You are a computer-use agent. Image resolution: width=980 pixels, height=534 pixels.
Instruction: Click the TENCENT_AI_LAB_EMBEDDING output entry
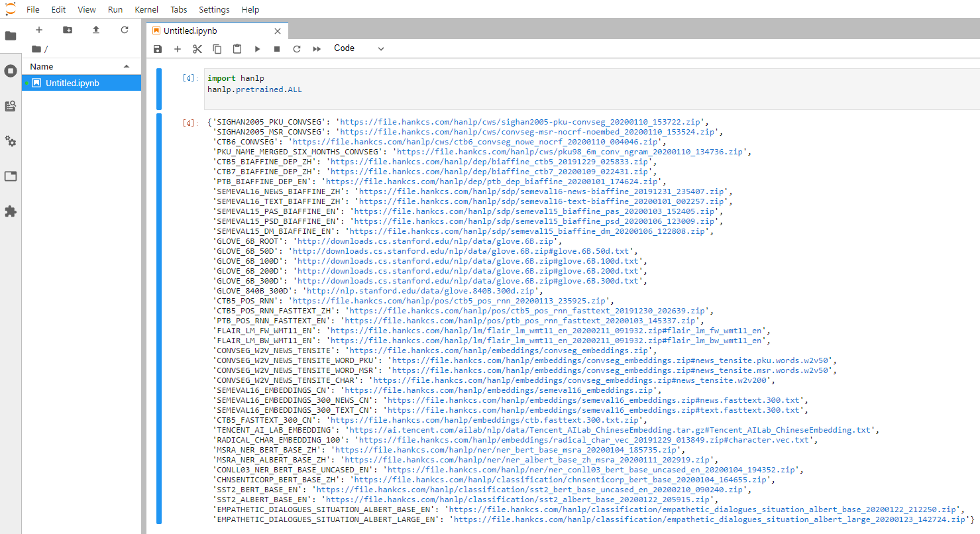pyautogui.click(x=546, y=430)
